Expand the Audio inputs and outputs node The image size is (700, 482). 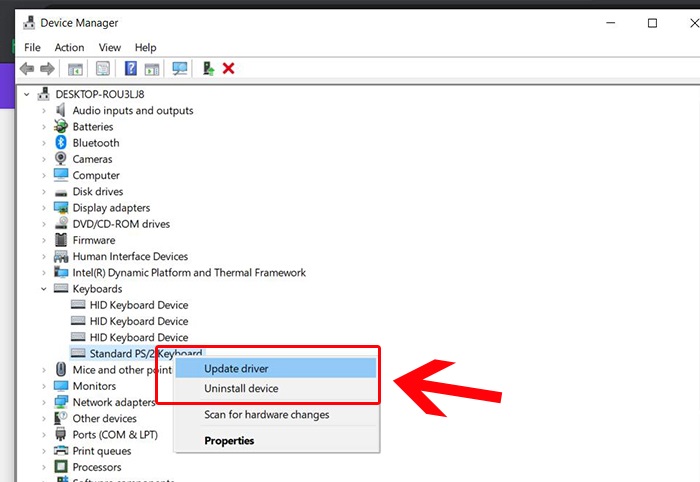point(44,111)
